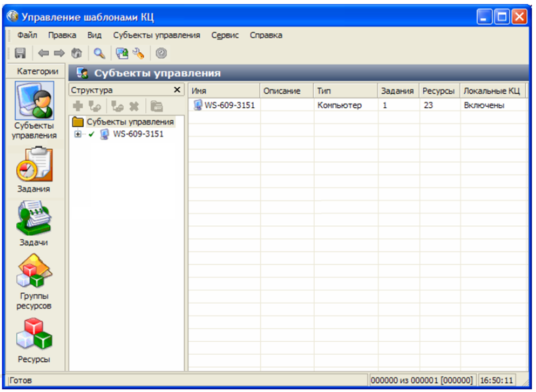
Task: Click the Локальные КЦ column header
Action: click(x=492, y=91)
